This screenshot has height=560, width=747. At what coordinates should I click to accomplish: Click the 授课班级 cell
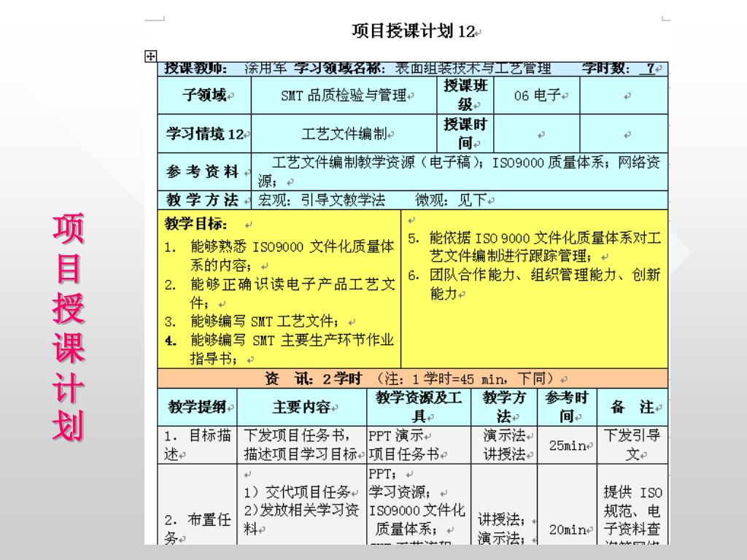pyautogui.click(x=465, y=96)
